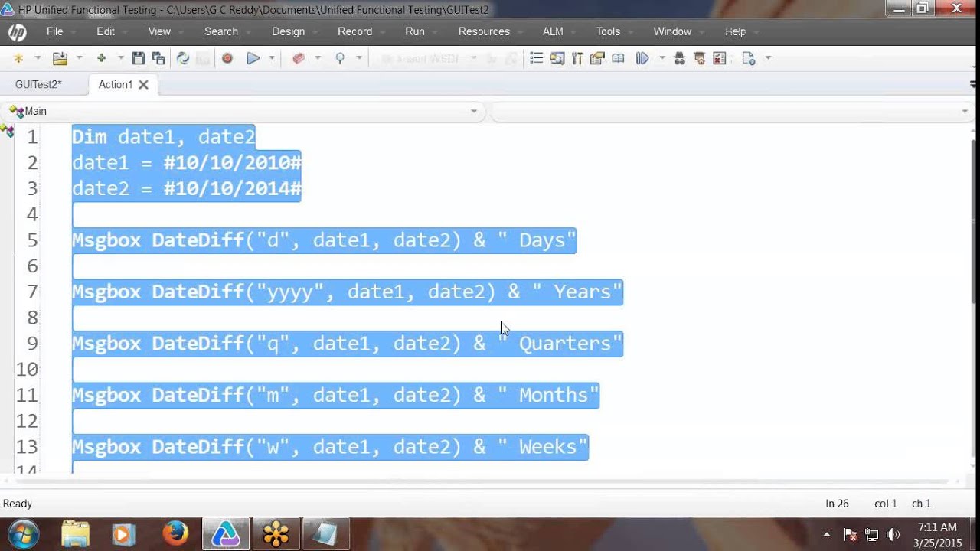Image resolution: width=980 pixels, height=551 pixels.
Task: Open the File menu
Action: click(54, 31)
